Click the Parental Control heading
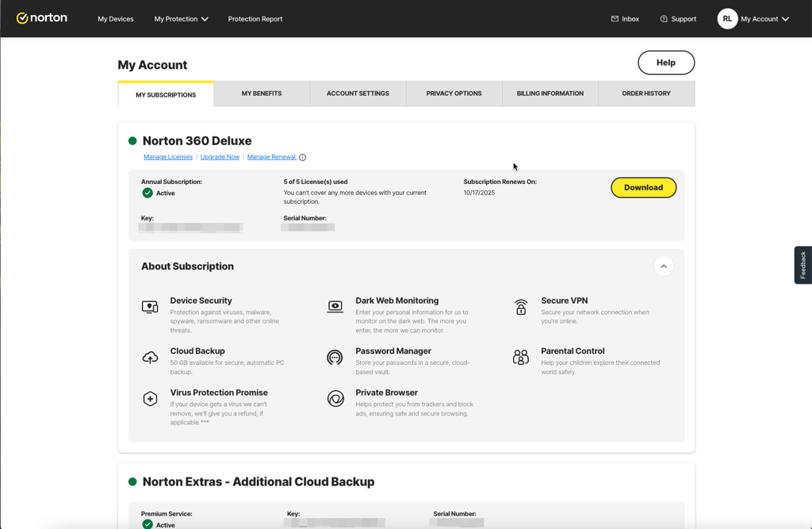The width and height of the screenshot is (812, 529). (573, 351)
